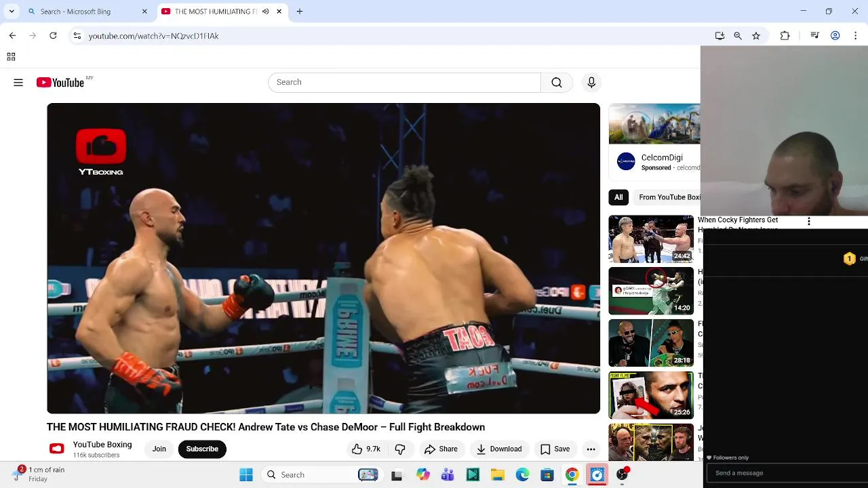The image size is (868, 488).
Task: Open the 25:26 recommended video thumbnail
Action: [651, 395]
